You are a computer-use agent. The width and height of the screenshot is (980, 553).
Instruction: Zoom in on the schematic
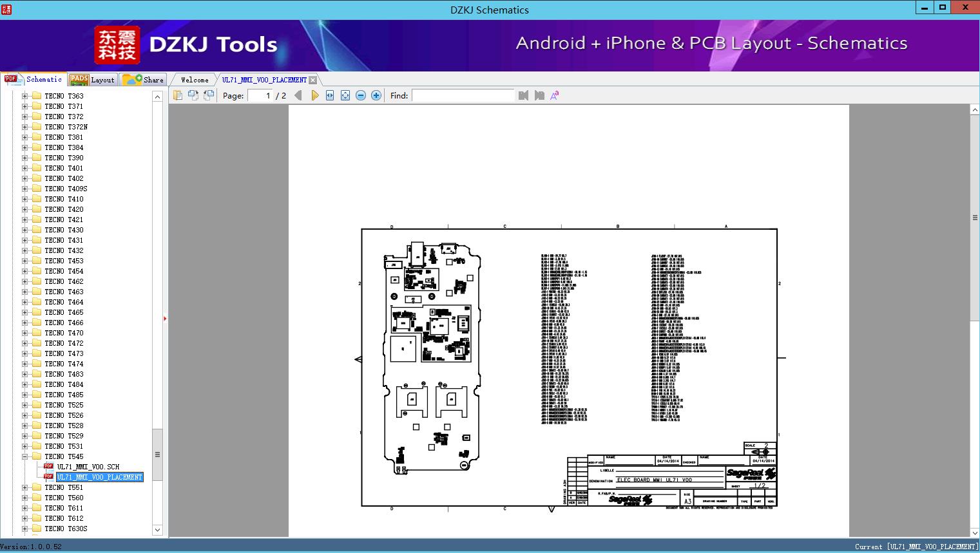[x=376, y=95]
